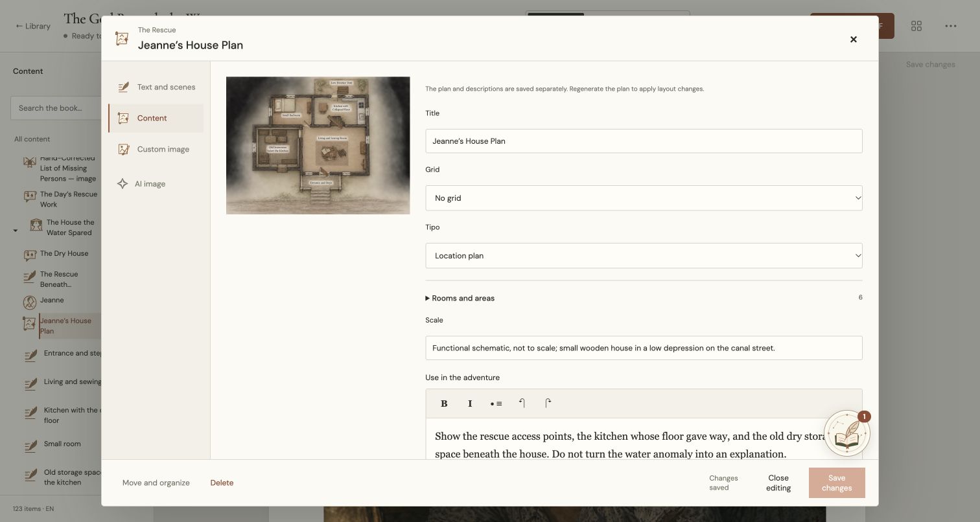The image size is (980, 522).
Task: Open the Grid dropdown set to No grid
Action: point(644,198)
